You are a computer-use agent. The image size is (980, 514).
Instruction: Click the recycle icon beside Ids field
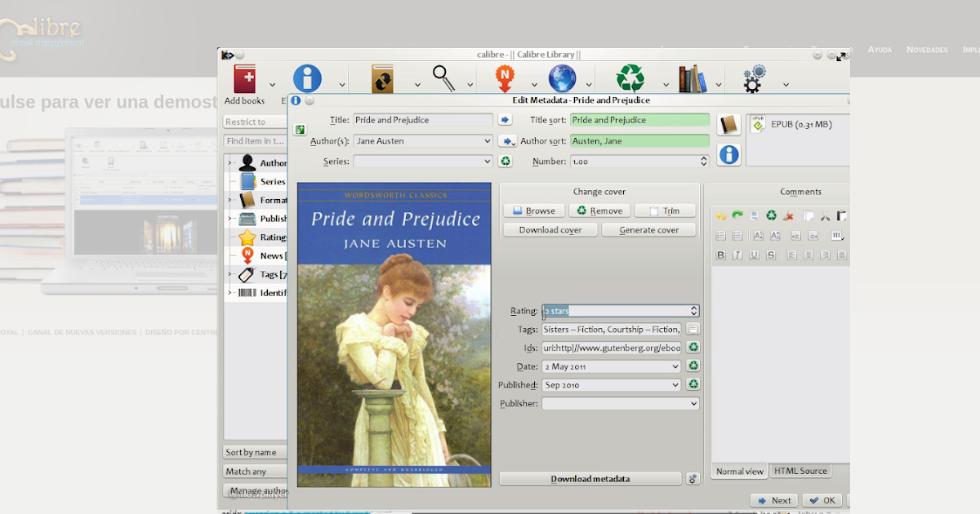(693, 348)
